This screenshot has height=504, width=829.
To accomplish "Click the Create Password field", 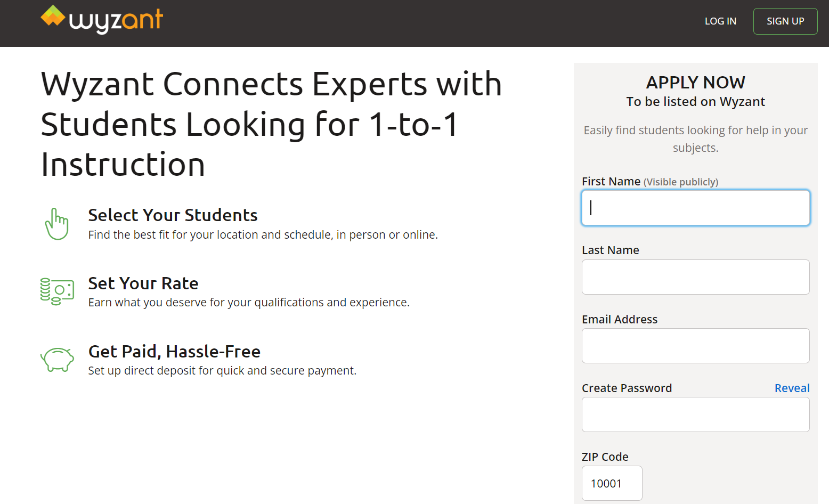I will pos(695,414).
